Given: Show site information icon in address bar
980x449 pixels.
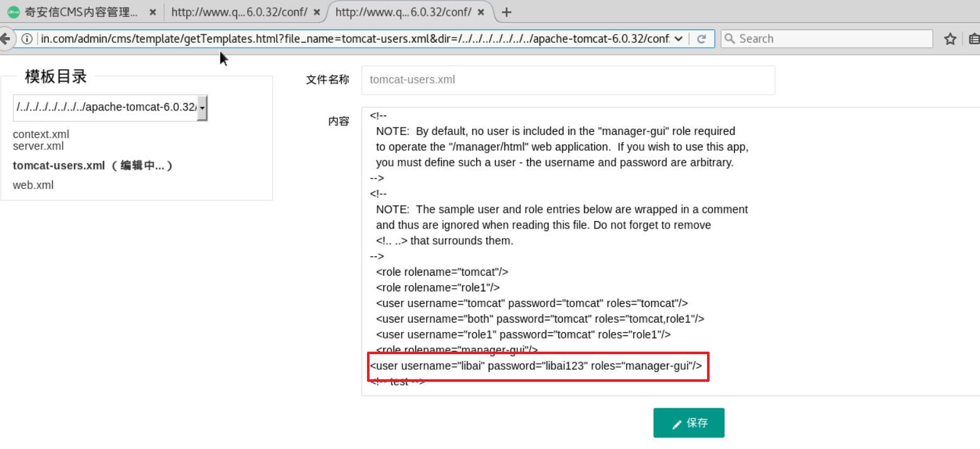Looking at the screenshot, I should pos(27,38).
